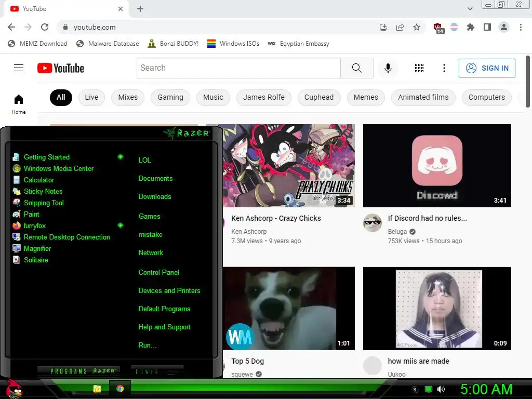Select the Live filter chip
Screen dimensions: 532x399
91,97
